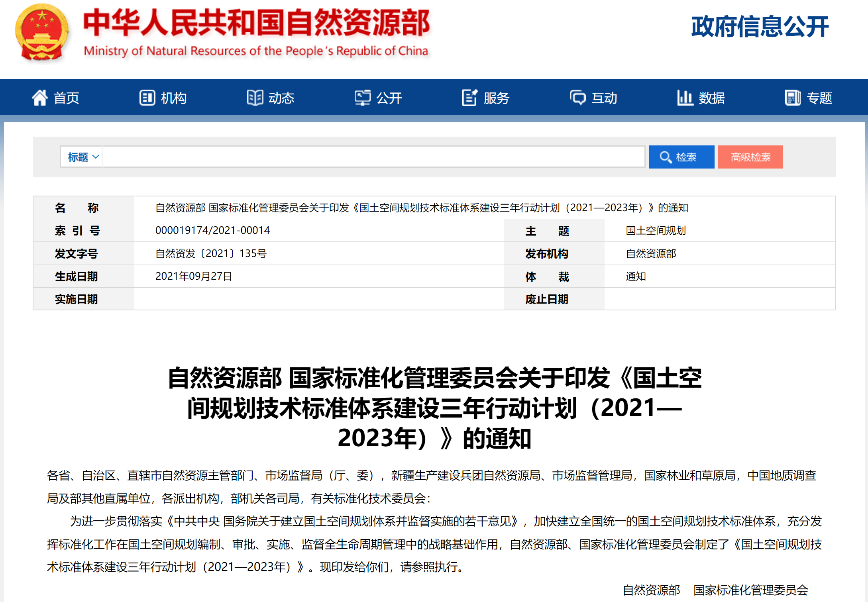Click the 发布机构 label cell

tap(554, 253)
